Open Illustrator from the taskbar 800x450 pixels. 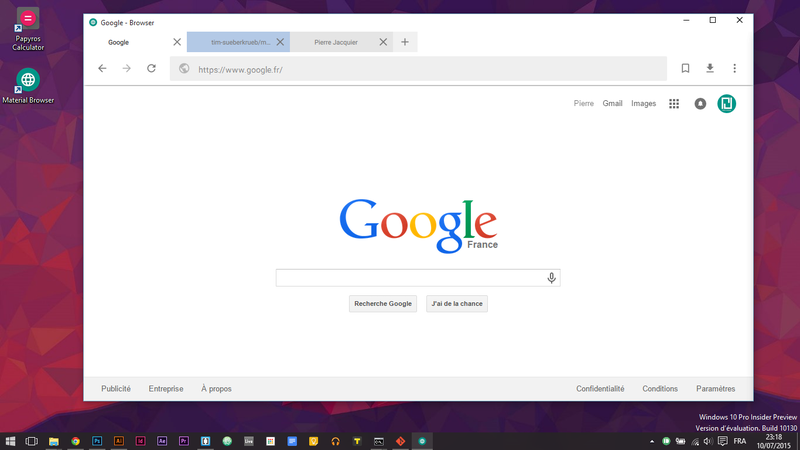[x=119, y=441]
